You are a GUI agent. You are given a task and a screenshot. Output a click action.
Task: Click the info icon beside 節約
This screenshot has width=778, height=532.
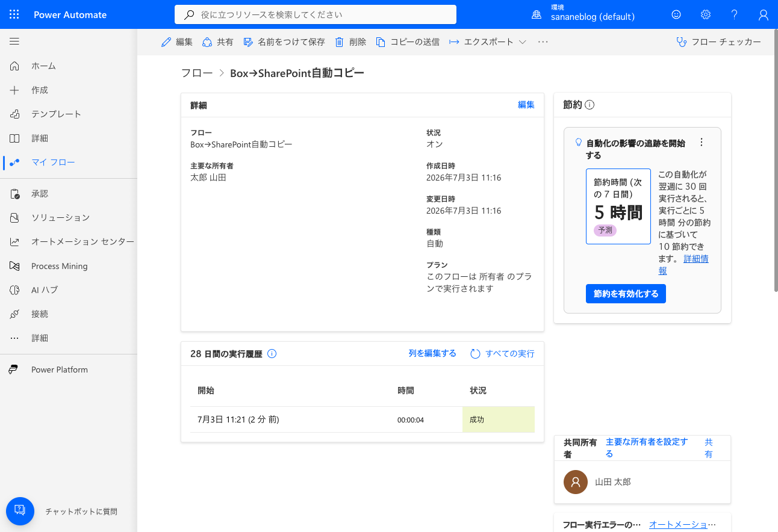(590, 105)
